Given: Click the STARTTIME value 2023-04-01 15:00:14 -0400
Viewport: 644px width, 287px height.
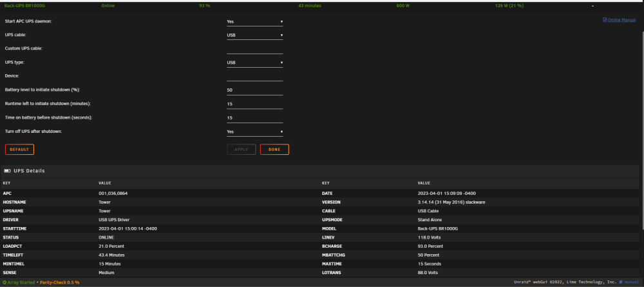Looking at the screenshot, I should [x=128, y=228].
